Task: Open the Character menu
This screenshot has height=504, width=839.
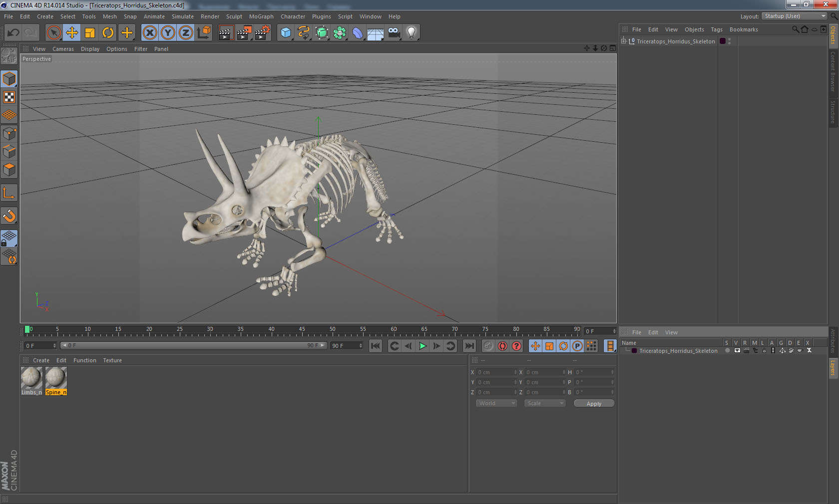Action: coord(293,16)
